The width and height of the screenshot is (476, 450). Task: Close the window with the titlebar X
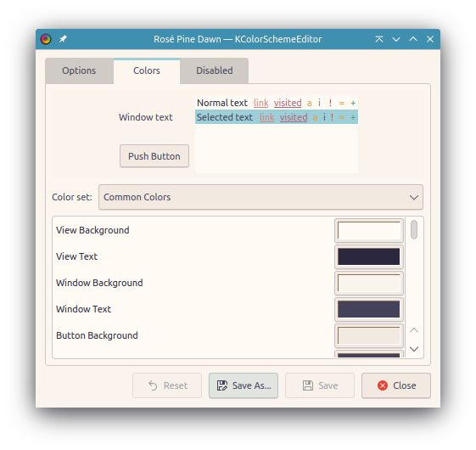(430, 39)
